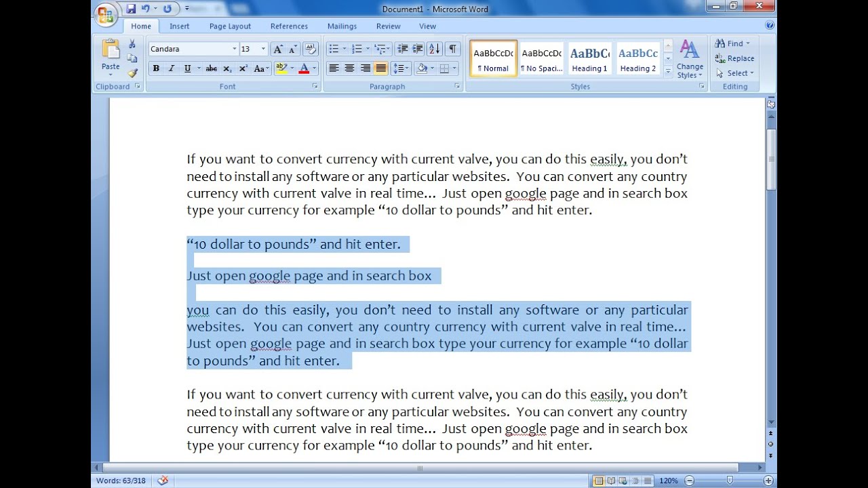The height and width of the screenshot is (488, 868).
Task: Expand the Paste options arrow
Action: click(x=111, y=74)
